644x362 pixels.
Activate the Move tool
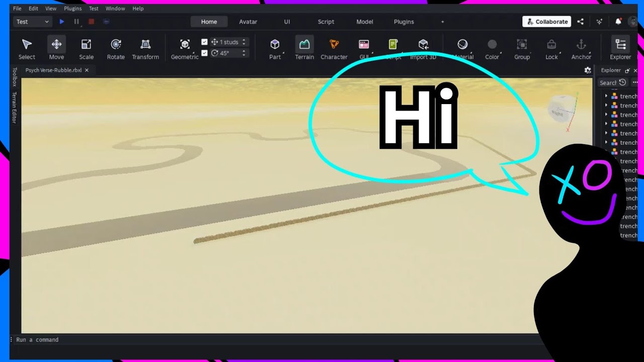point(56,48)
